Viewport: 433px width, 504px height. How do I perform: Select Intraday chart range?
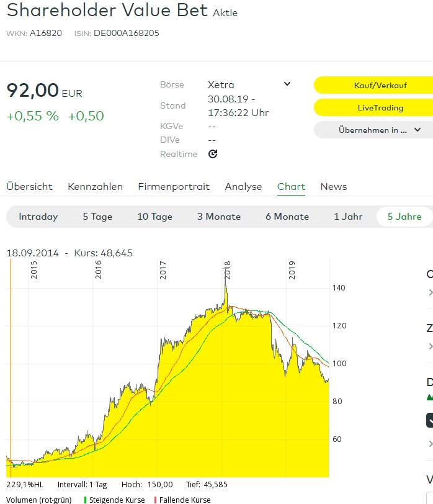tap(38, 217)
